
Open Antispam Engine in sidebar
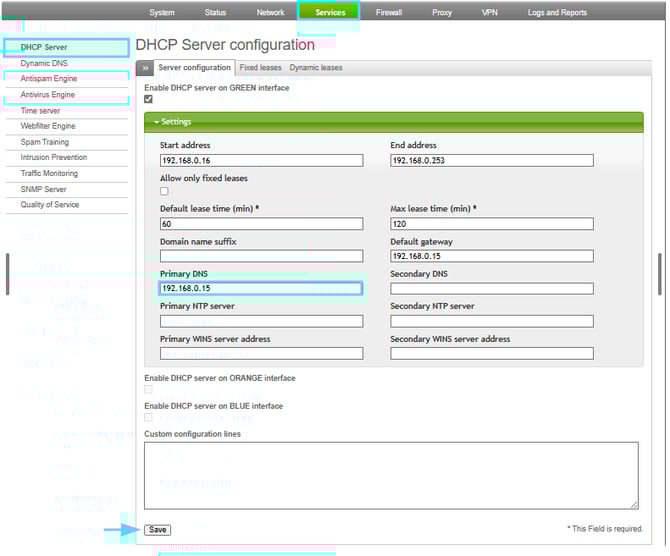(x=49, y=78)
